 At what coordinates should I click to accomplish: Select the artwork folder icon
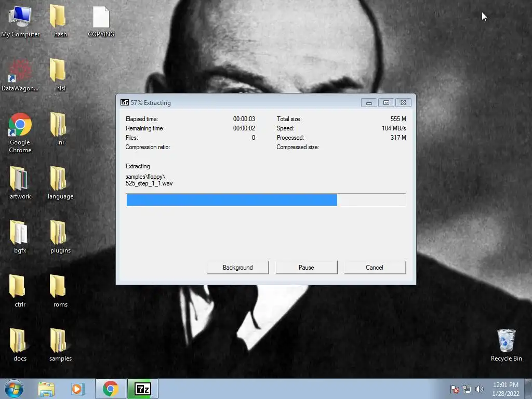(x=20, y=183)
